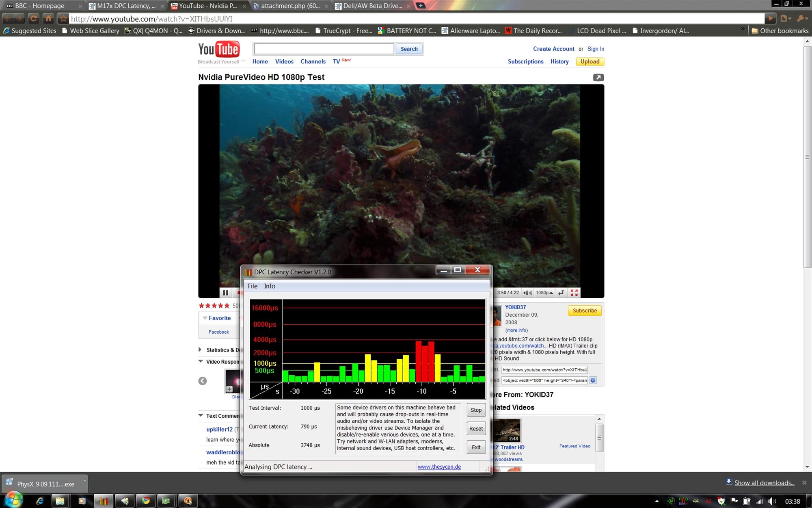Open the Action Center flag icon
Viewport: 812px width, 508px height.
pos(734,501)
